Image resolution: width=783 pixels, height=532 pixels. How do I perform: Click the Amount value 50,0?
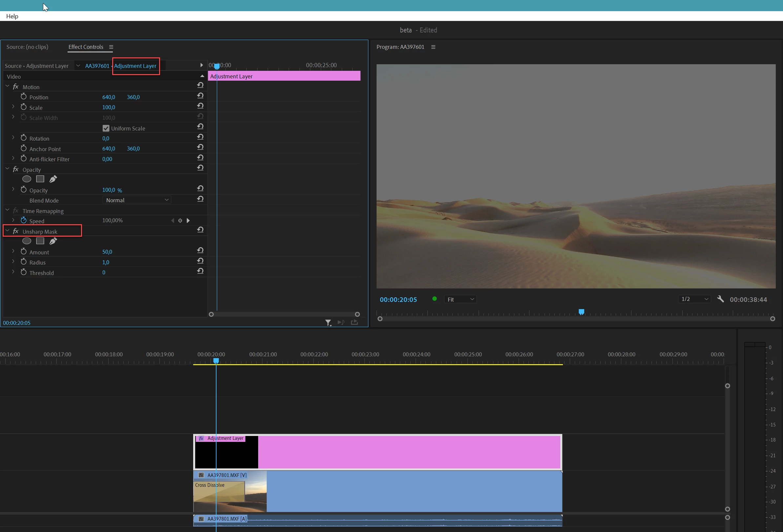pyautogui.click(x=107, y=252)
